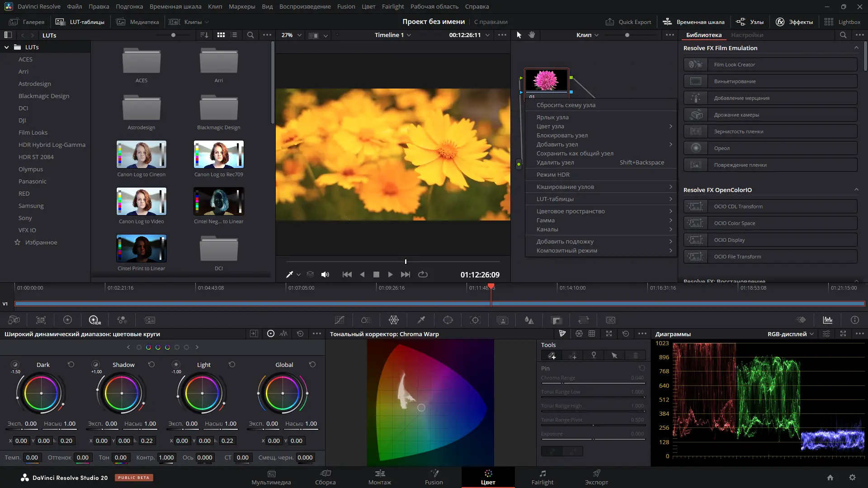Show the scopes panel icon
The height and width of the screenshot is (488, 868).
[x=828, y=320]
